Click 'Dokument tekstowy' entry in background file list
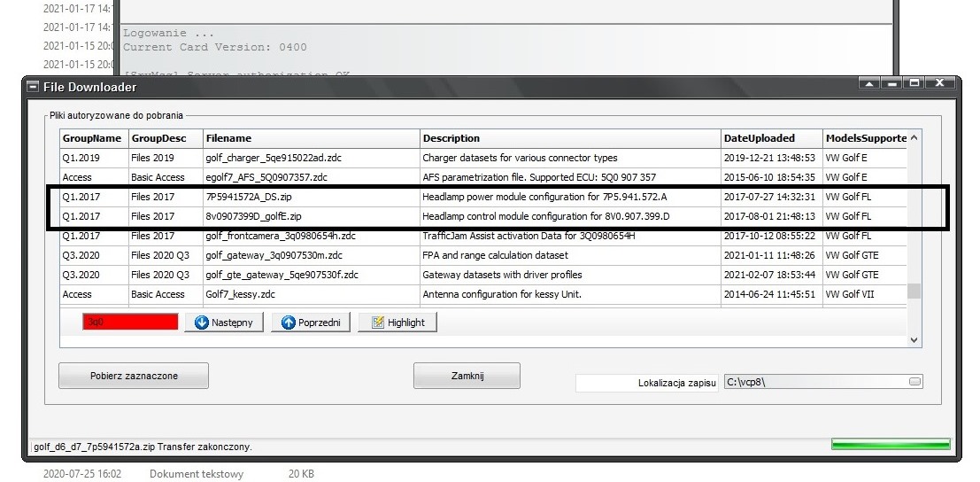 [197, 474]
